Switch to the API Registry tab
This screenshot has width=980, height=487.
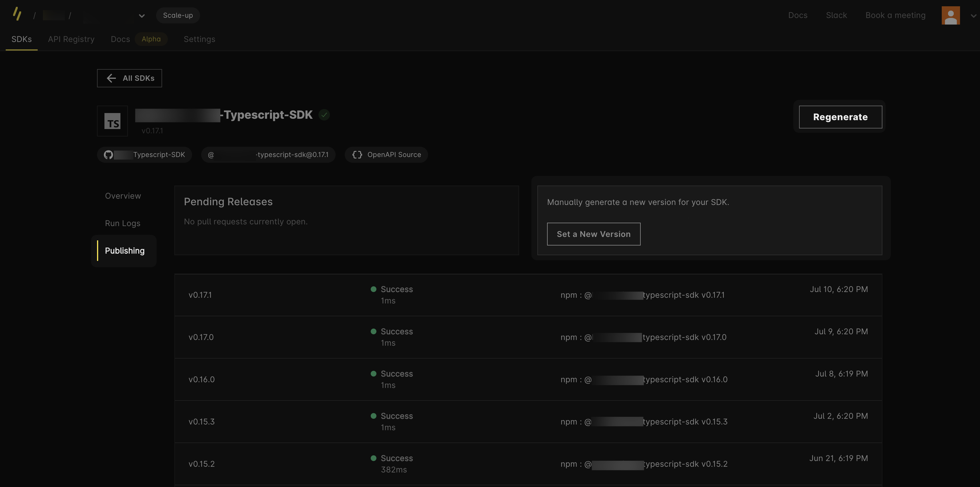pyautogui.click(x=71, y=39)
